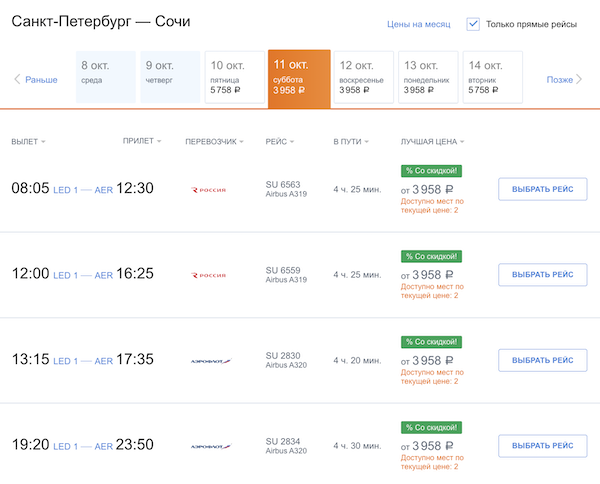Screen dimensions: 600x484
Task: Toggle the direct flights only checkbox
Action: click(x=474, y=23)
